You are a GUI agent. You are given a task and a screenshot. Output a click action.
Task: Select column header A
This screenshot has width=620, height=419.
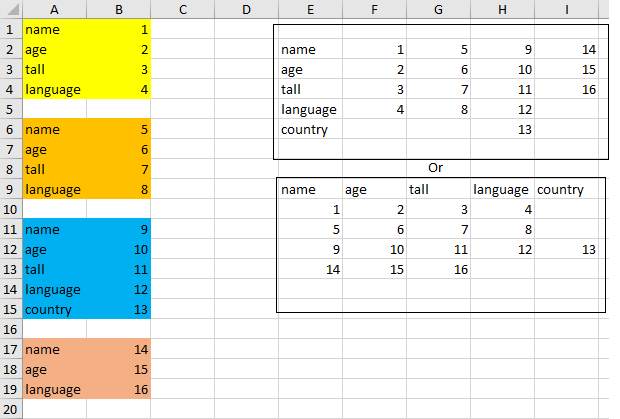tap(54, 10)
